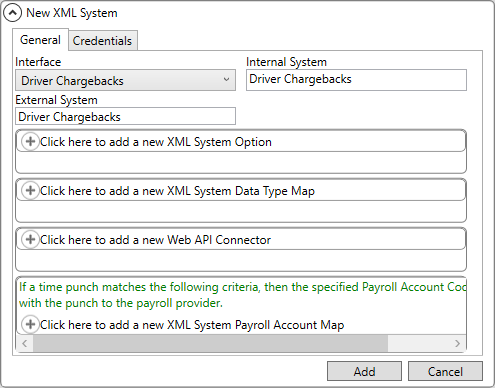Click the Internal System input field
This screenshot has width=495, height=388.
point(356,80)
